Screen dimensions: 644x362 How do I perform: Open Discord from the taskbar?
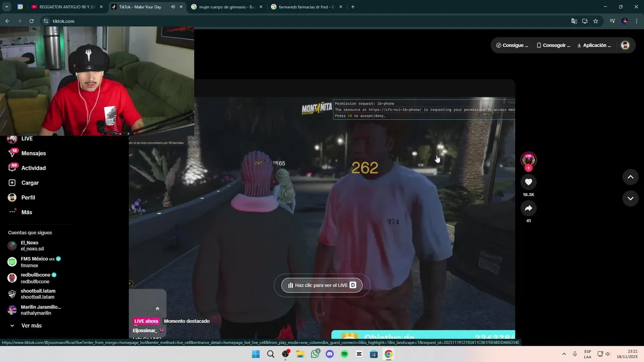(330, 354)
